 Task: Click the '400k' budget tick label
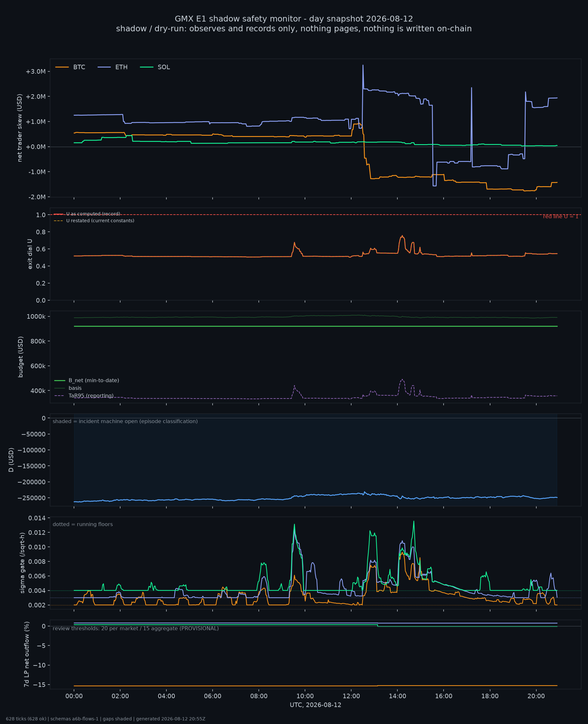[x=38, y=391]
